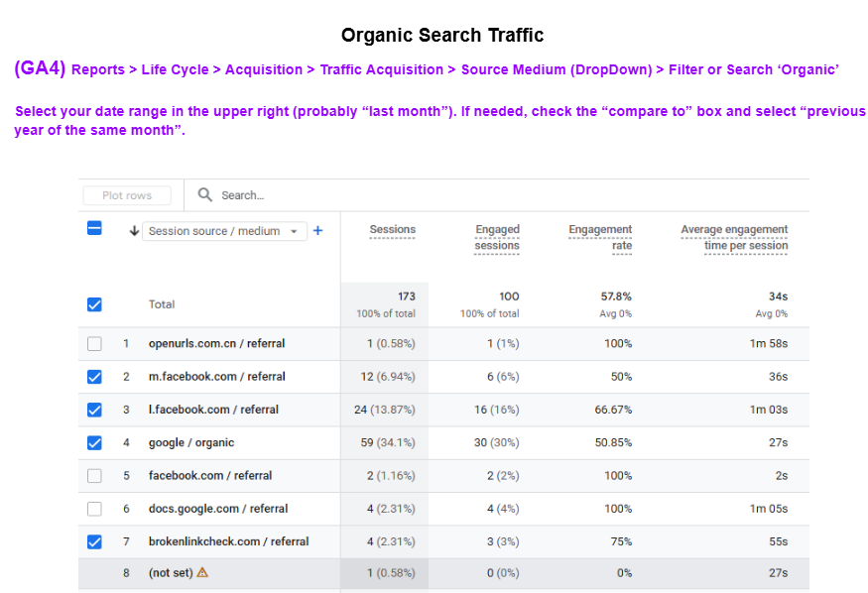The height and width of the screenshot is (593, 868).
Task: Check the docs.google.com / referral row
Action: [x=94, y=509]
